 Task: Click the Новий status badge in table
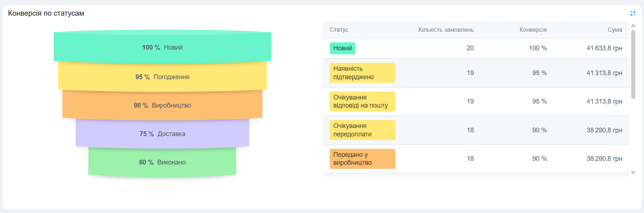coord(342,48)
